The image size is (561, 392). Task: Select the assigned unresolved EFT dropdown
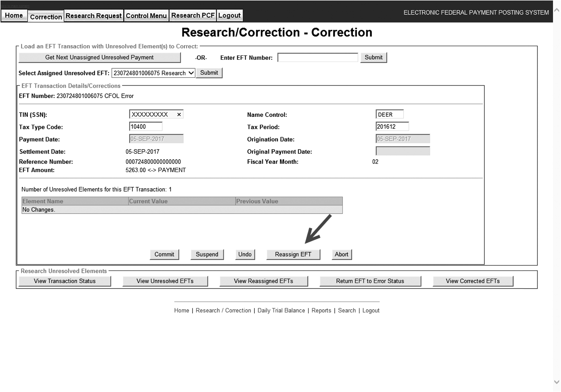coord(153,73)
